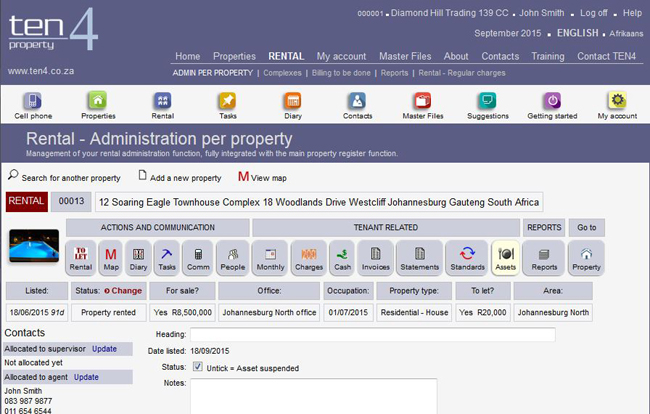The height and width of the screenshot is (414, 650).
Task: Open the Home menu
Action: [x=187, y=56]
